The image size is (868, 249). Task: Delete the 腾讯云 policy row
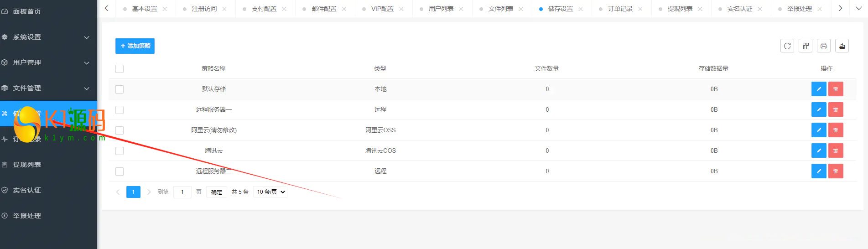(x=836, y=150)
